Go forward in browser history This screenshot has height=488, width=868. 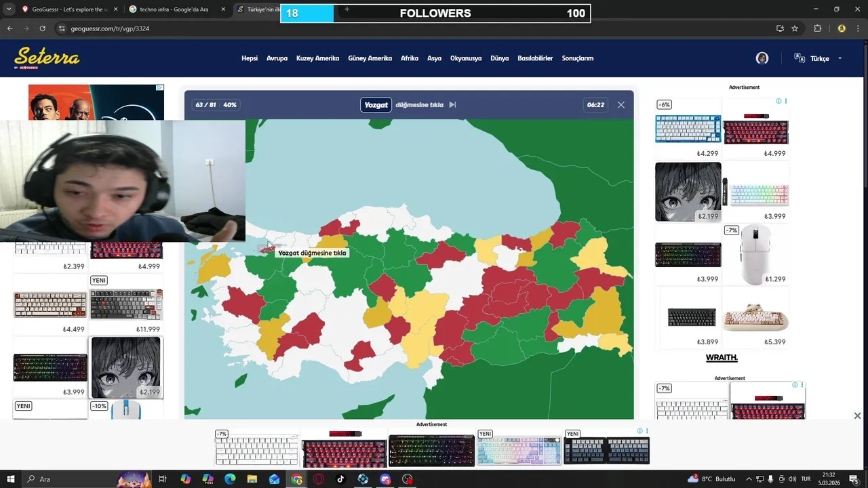(x=26, y=28)
